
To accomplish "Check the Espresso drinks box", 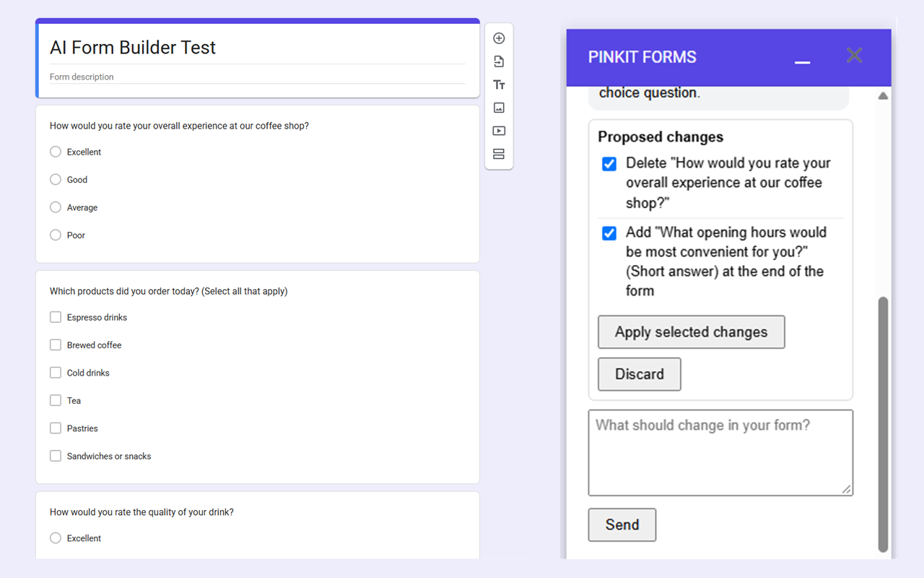I will click(x=56, y=317).
